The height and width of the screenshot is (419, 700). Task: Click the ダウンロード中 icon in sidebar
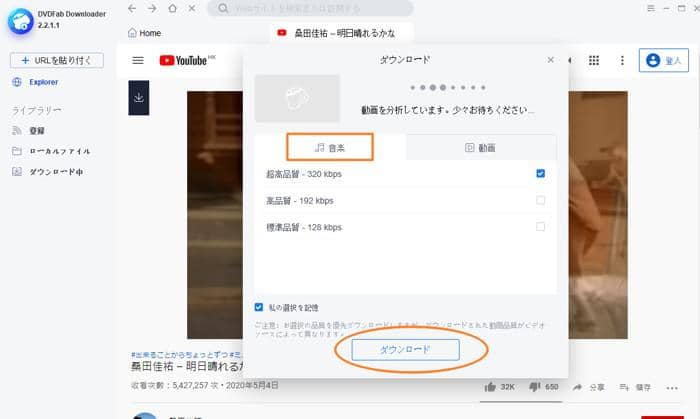pos(17,171)
